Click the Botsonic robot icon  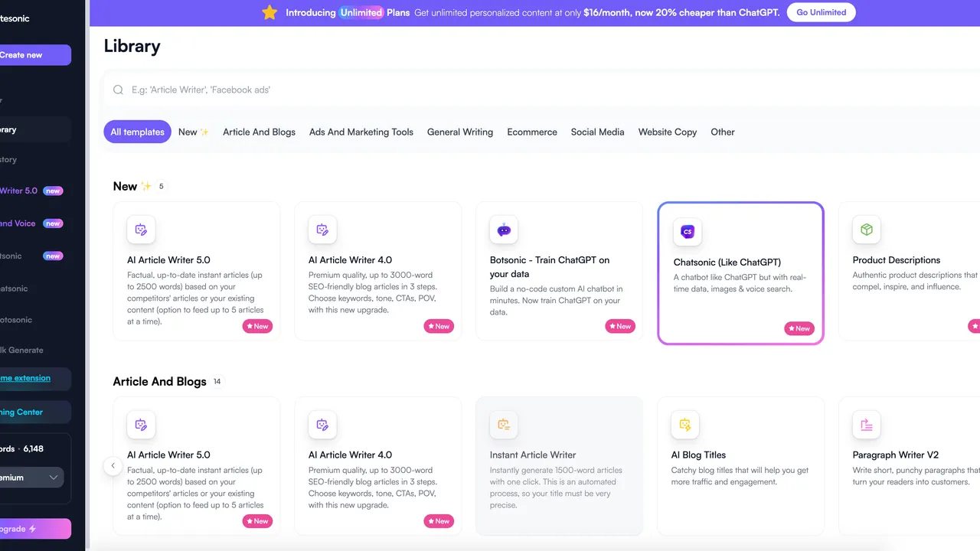504,230
